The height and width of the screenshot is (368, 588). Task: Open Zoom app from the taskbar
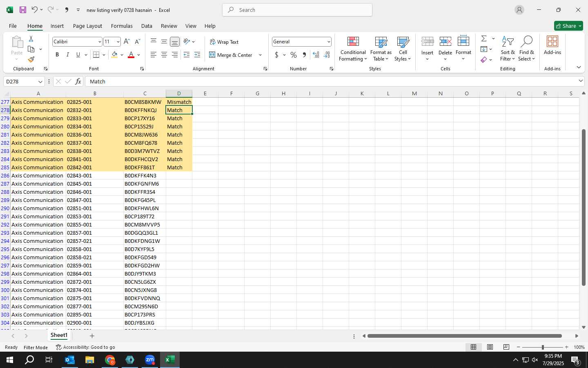click(x=150, y=360)
